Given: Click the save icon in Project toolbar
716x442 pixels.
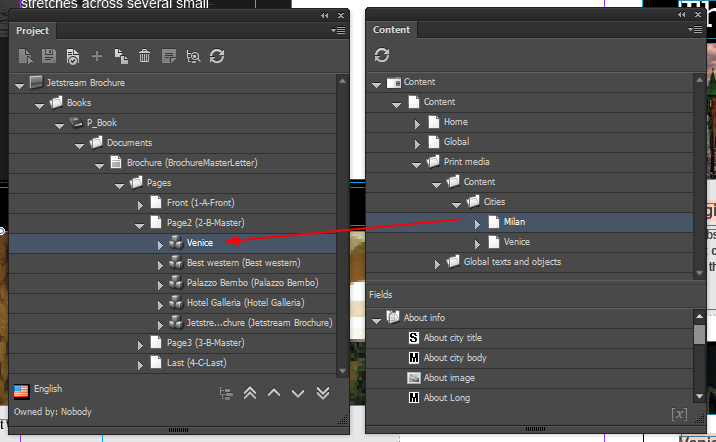Looking at the screenshot, I should (x=48, y=57).
